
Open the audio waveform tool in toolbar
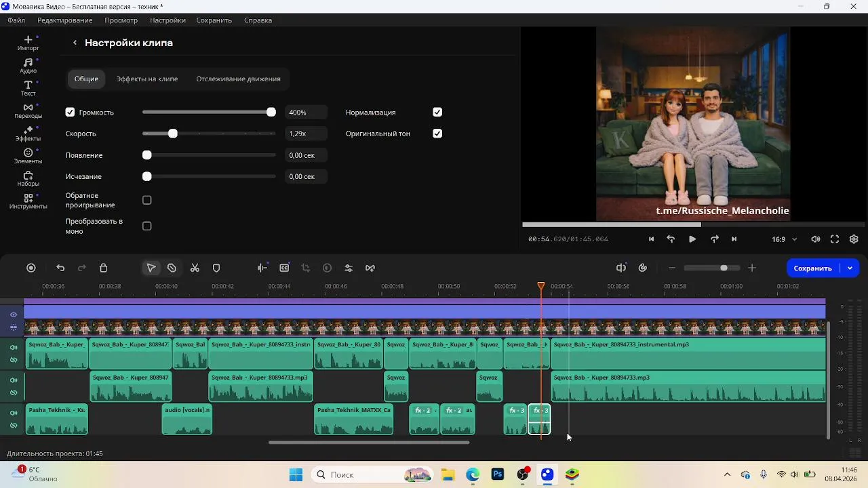(262, 268)
